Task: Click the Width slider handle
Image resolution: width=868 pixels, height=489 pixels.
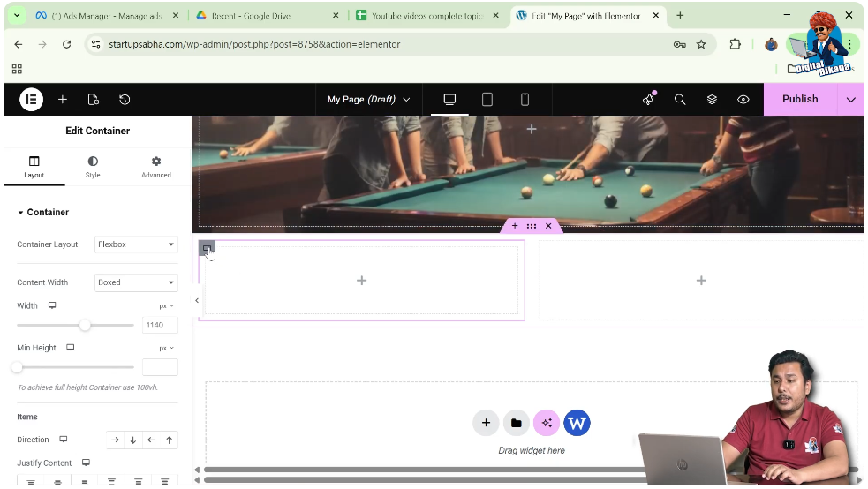Action: point(85,325)
